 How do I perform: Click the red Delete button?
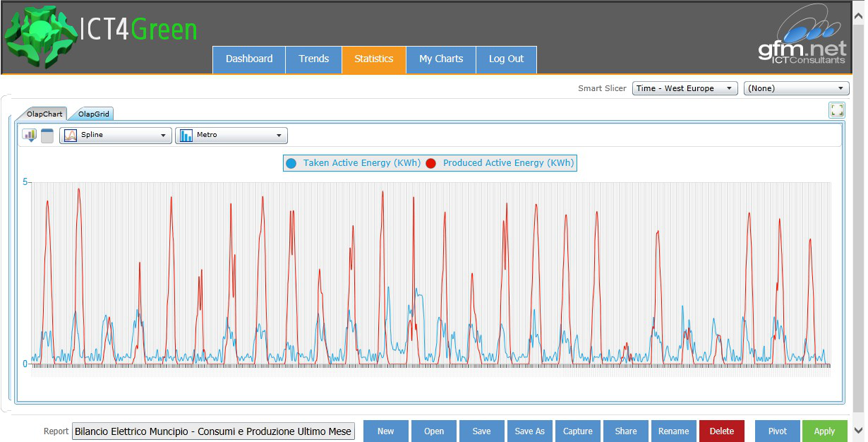tap(721, 431)
